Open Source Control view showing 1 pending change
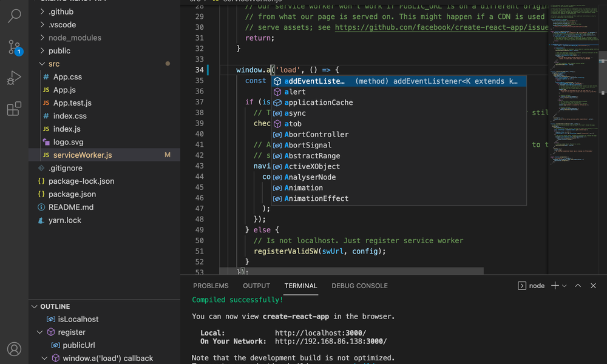 coord(13,46)
